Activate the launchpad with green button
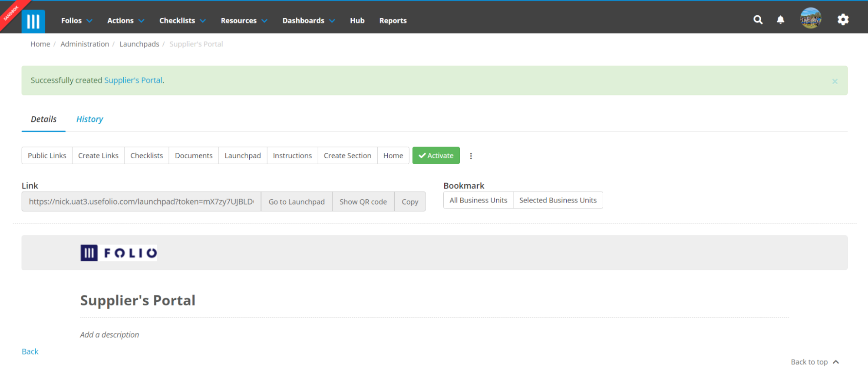The width and height of the screenshot is (868, 374). click(x=436, y=156)
